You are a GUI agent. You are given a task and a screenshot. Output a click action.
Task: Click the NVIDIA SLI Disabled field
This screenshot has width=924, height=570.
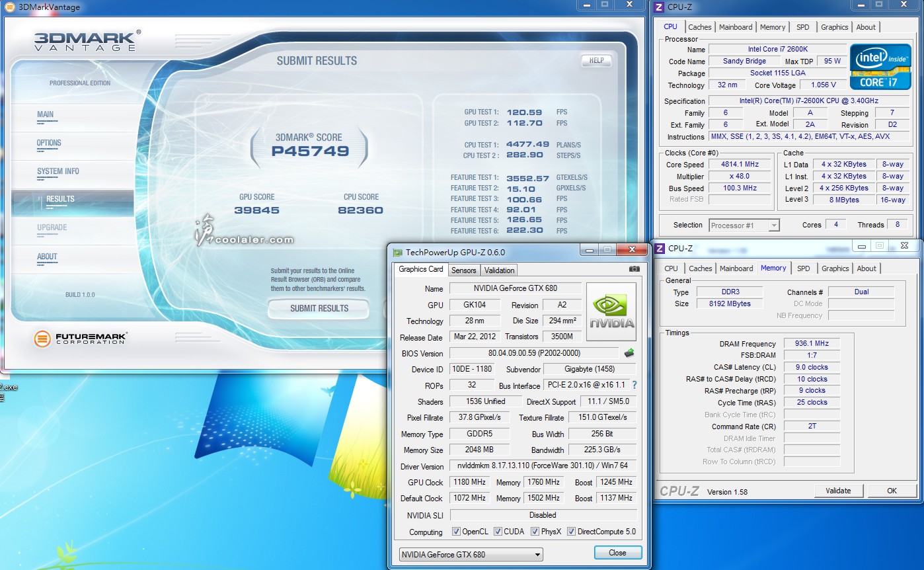point(543,515)
